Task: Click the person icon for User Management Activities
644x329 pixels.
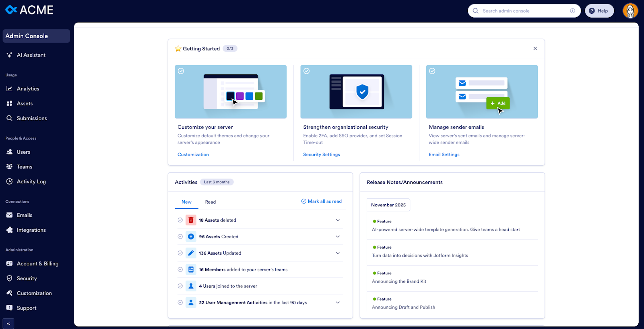Action: point(191,302)
